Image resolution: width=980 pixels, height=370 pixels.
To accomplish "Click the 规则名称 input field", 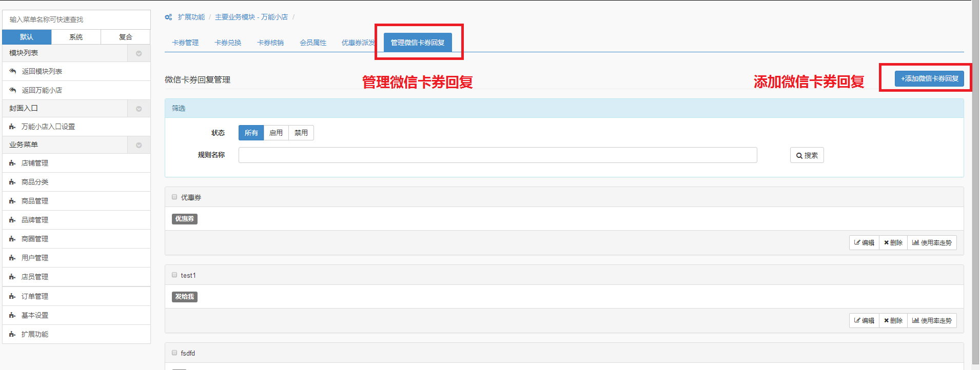I will (x=498, y=155).
